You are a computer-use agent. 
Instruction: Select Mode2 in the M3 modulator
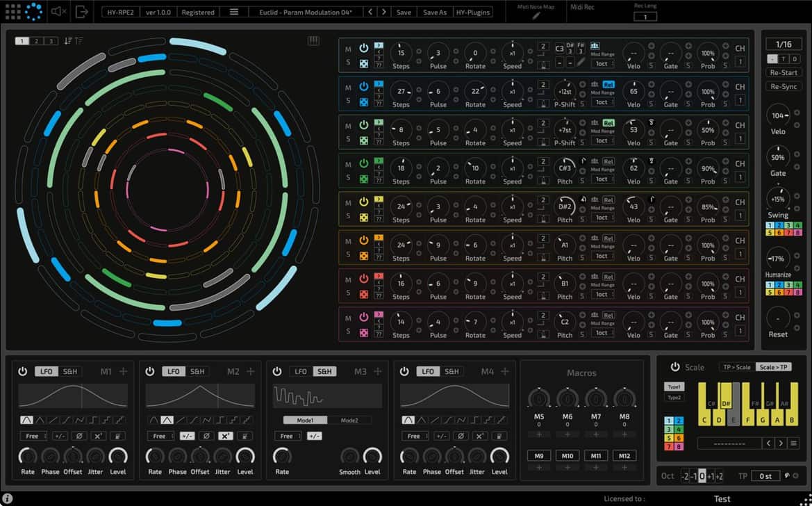tap(349, 420)
